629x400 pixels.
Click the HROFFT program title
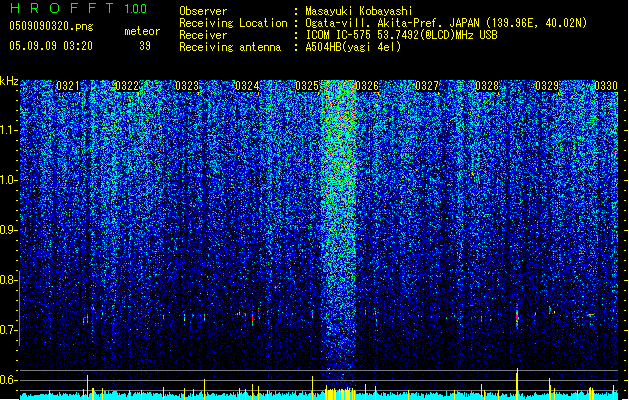(x=62, y=8)
